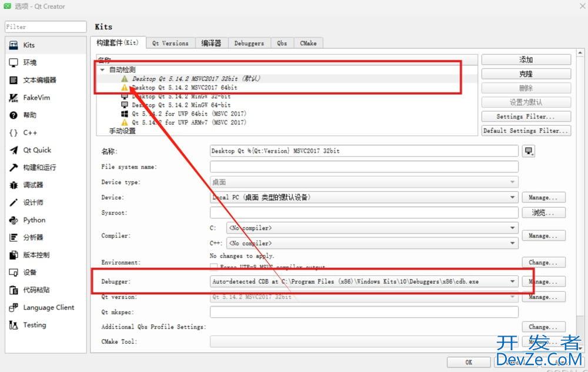Viewport: 588px width, 372px height.
Task: Open the Qt version dropdown
Action: tap(364, 297)
